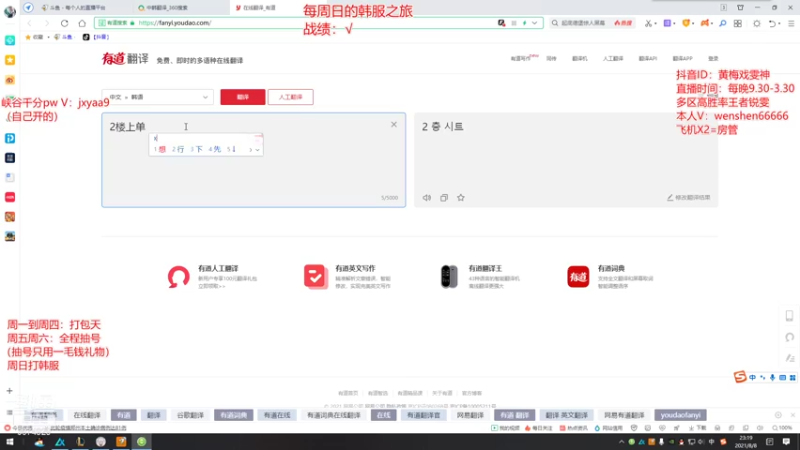800x450 pixels.
Task: Click the browser address bar URL
Action: pyautogui.click(x=175, y=23)
